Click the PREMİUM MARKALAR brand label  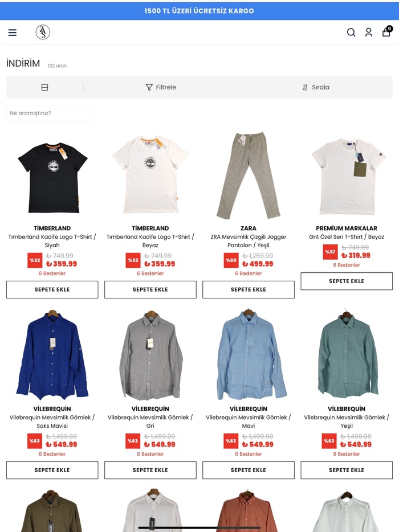(347, 228)
